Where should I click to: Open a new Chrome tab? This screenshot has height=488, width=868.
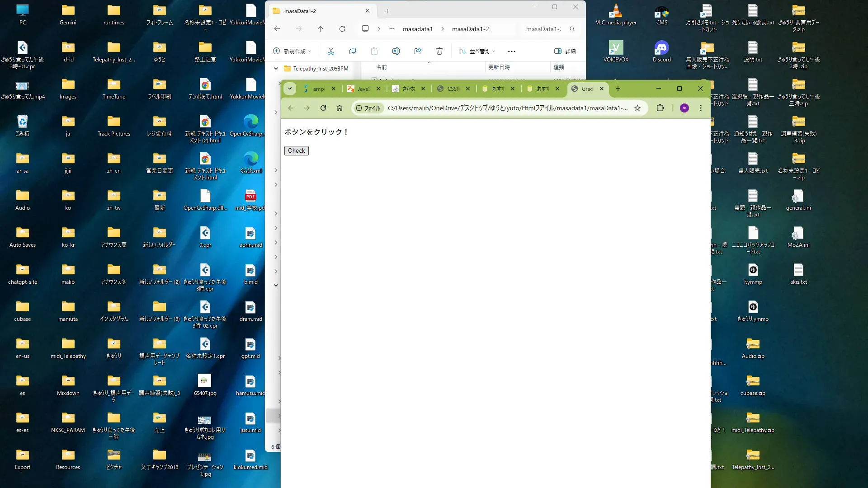click(x=618, y=89)
